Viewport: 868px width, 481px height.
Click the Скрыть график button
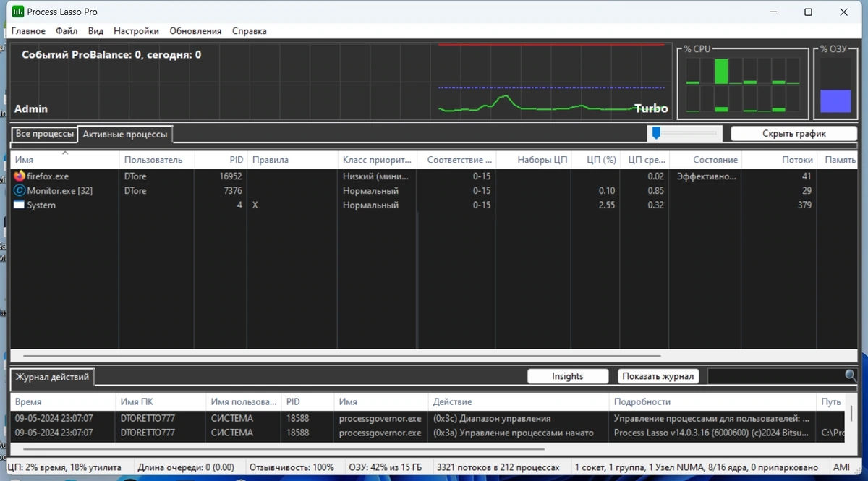(793, 133)
